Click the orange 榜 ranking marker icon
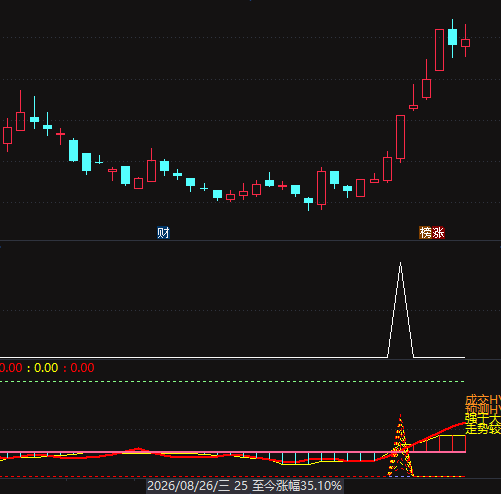This screenshot has height=494, width=501. tap(425, 233)
